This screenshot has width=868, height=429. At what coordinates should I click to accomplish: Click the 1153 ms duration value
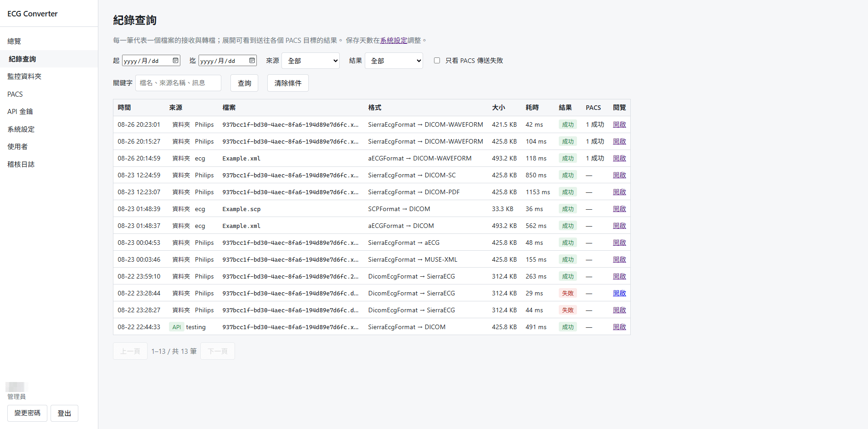538,192
